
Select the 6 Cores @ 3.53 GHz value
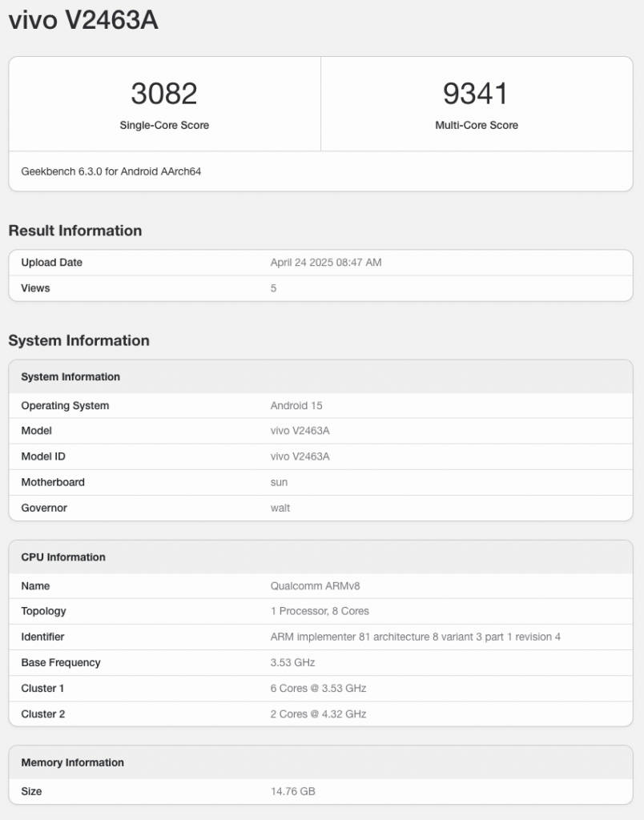click(318, 688)
